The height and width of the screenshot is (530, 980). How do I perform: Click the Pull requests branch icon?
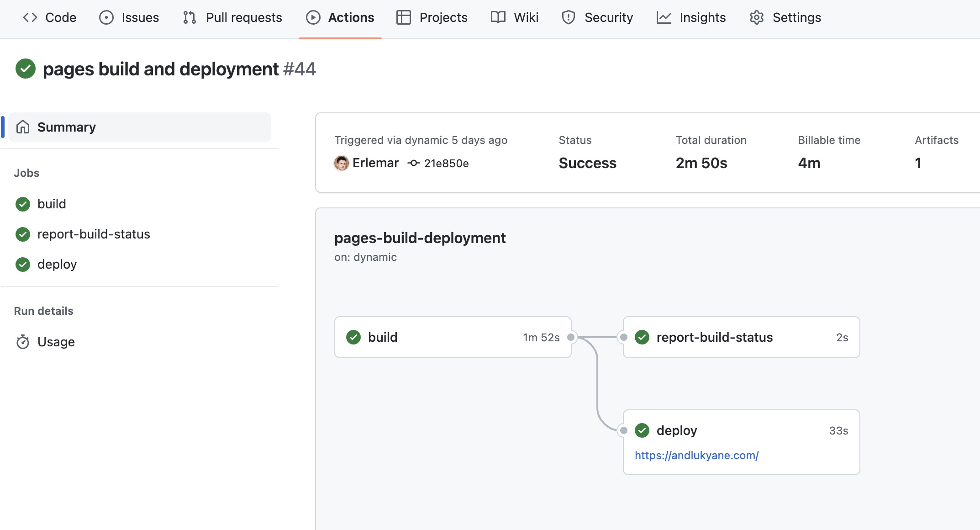(x=190, y=17)
